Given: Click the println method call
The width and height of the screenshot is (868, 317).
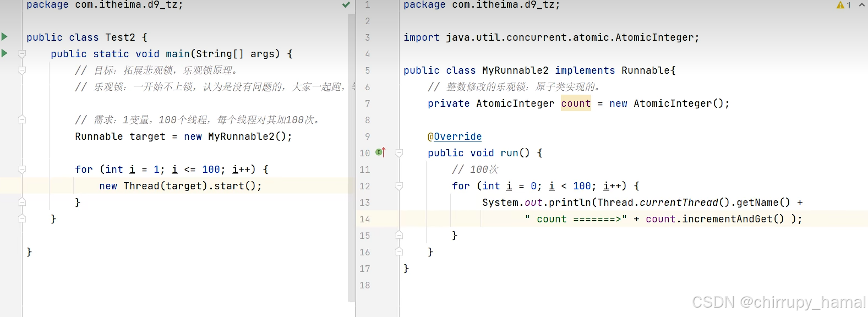Looking at the screenshot, I should point(570,203).
